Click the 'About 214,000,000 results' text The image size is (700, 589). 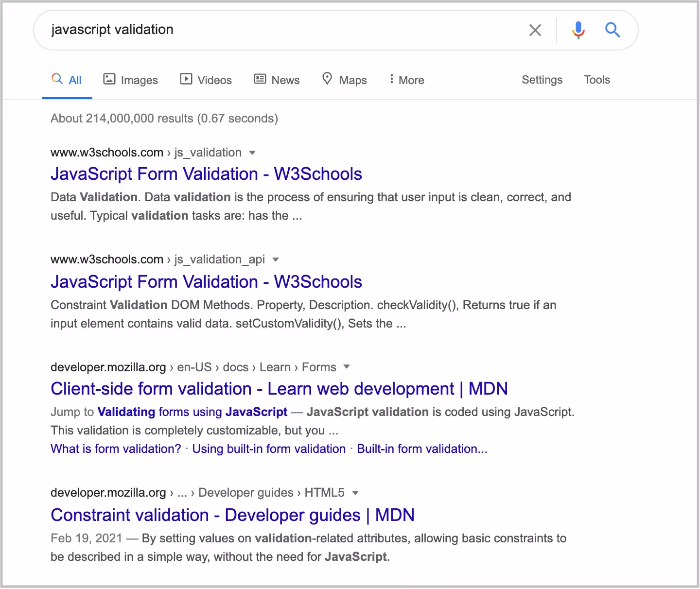(122, 119)
